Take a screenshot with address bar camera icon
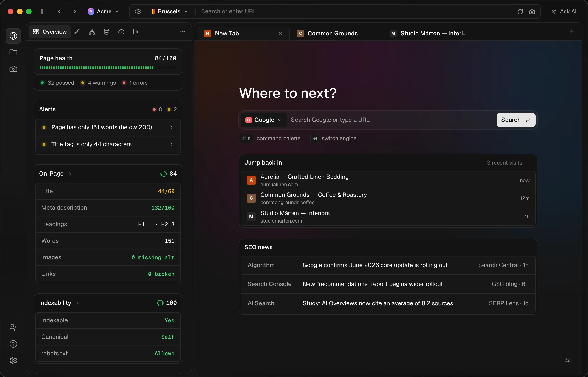The image size is (588, 377). click(x=532, y=11)
